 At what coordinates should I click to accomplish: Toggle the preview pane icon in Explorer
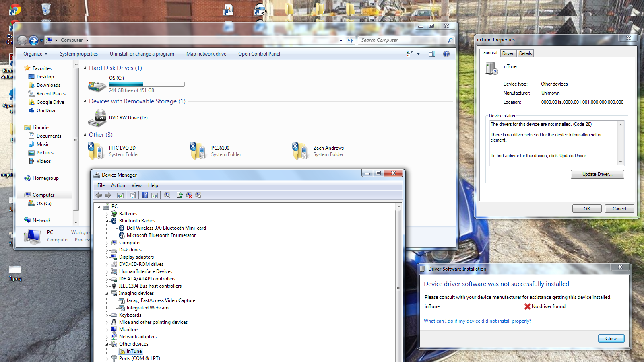pos(432,54)
